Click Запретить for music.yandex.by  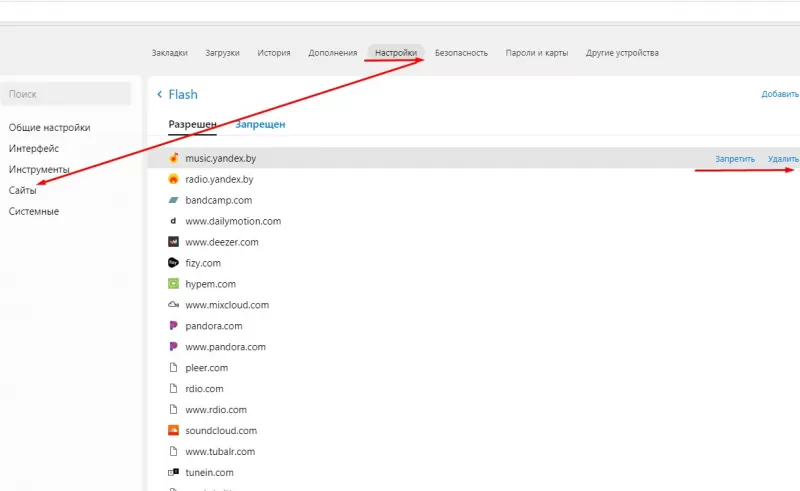tap(735, 159)
